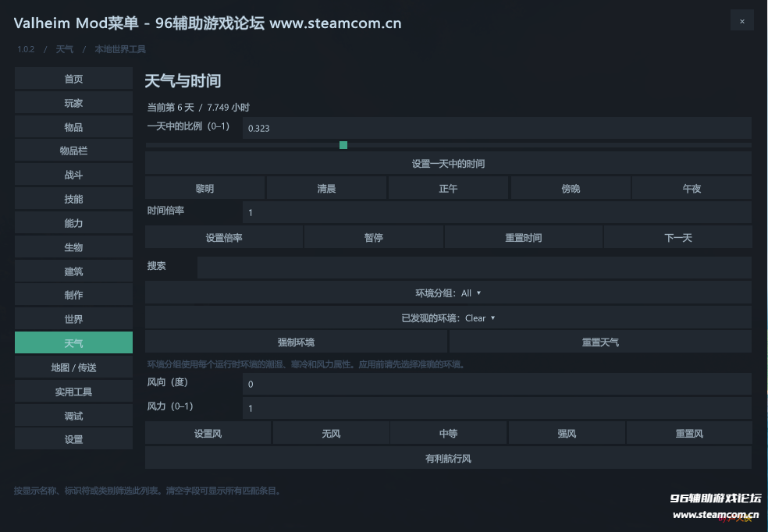This screenshot has height=532, width=768.
Task: Click the 设置风 button
Action: pos(208,433)
